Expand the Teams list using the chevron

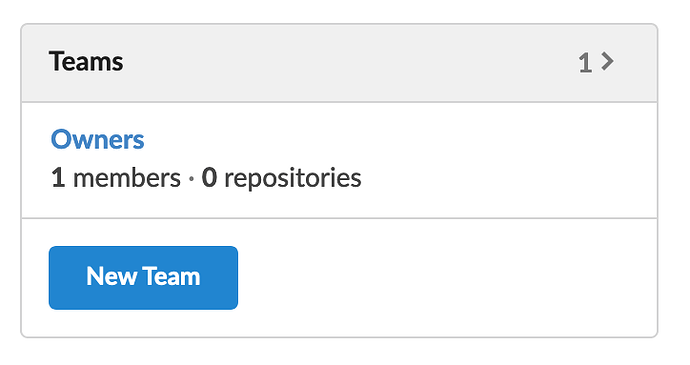coord(607,61)
